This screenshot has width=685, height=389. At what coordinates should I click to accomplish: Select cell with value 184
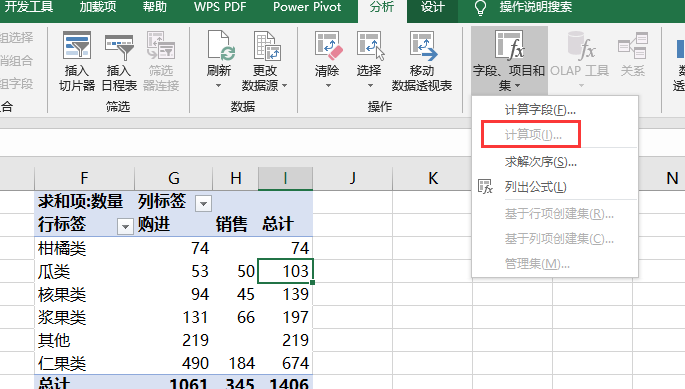coord(236,363)
